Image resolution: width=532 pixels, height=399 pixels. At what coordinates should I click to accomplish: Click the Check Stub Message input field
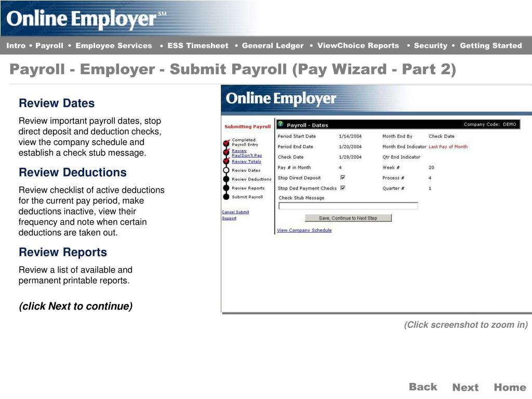pyautogui.click(x=348, y=206)
